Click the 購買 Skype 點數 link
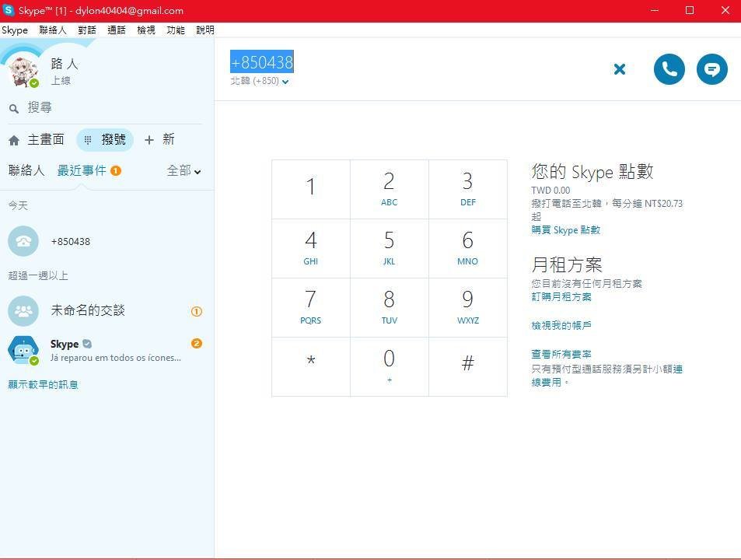Screen dimensions: 741x560 [x=566, y=230]
